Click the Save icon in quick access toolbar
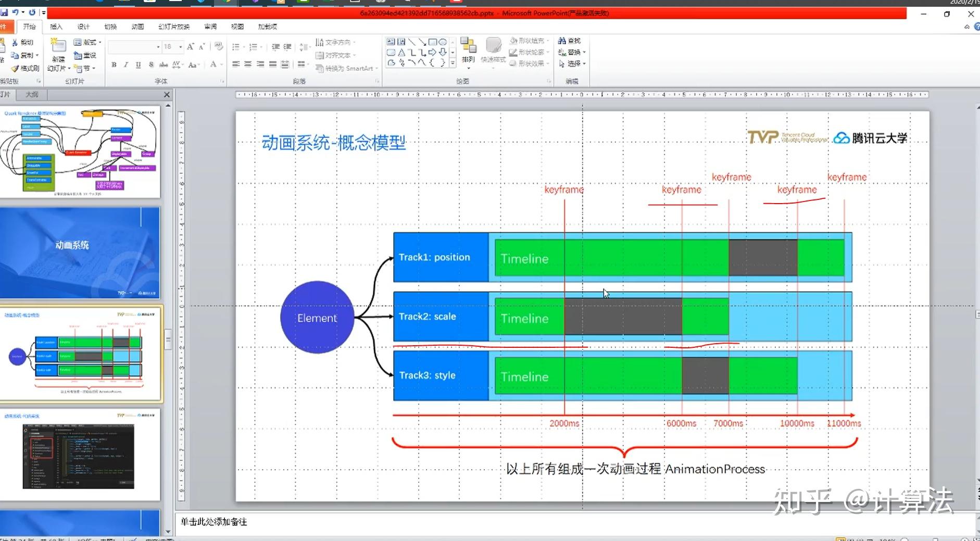The height and width of the screenshot is (541, 980). click(4, 12)
